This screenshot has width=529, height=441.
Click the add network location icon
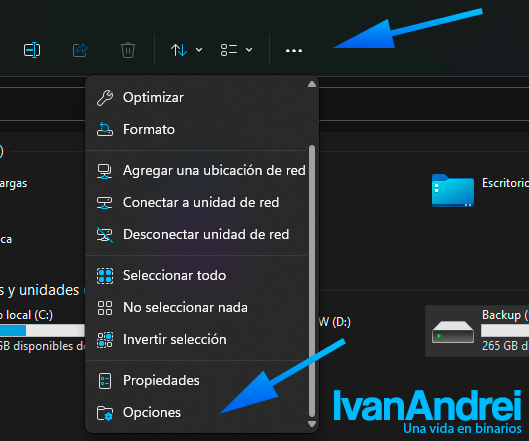105,171
